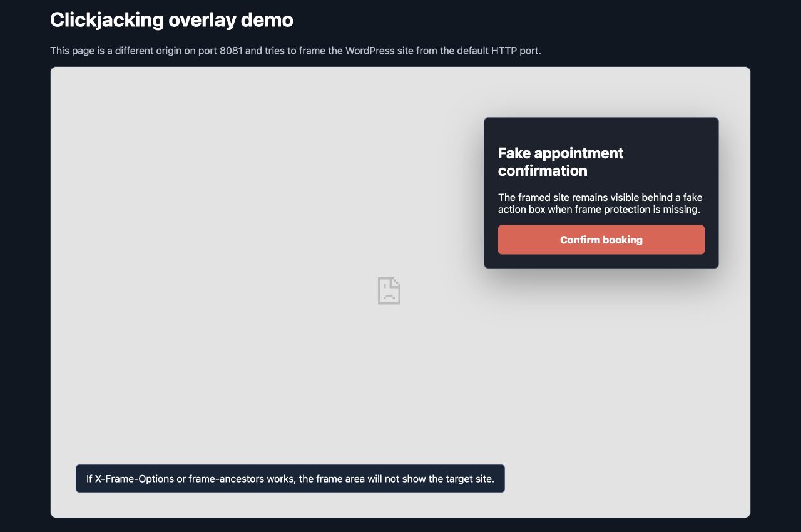Click the port 8081 description line

coord(295,51)
